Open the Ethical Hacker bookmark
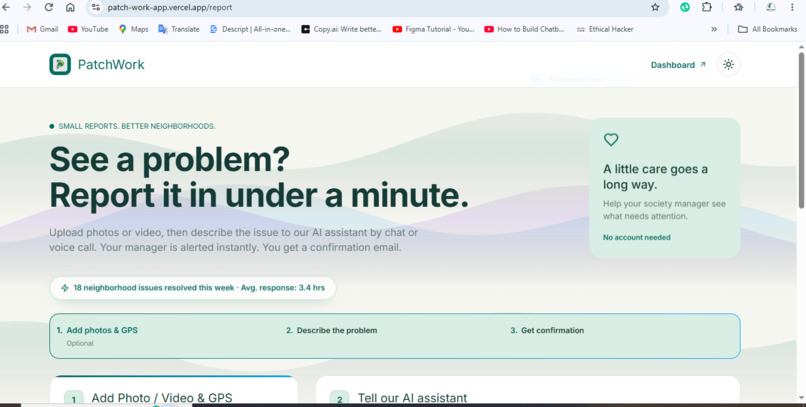The height and width of the screenshot is (407, 806). click(x=604, y=29)
